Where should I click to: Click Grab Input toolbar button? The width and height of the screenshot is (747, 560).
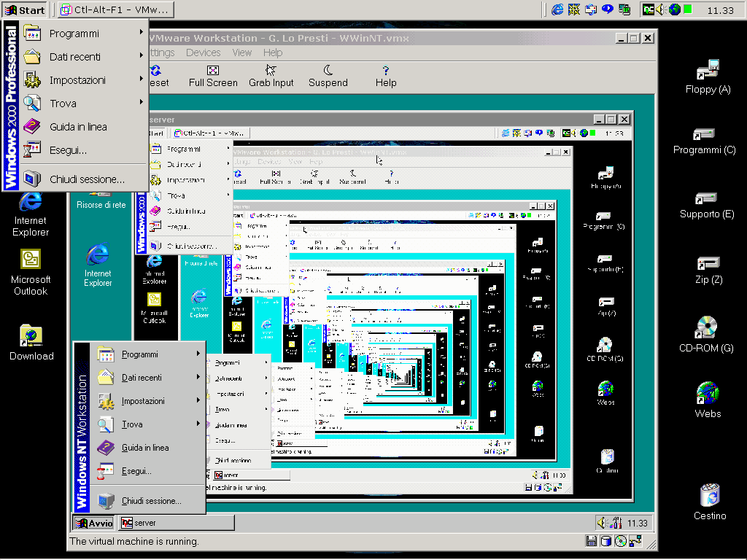(x=271, y=77)
